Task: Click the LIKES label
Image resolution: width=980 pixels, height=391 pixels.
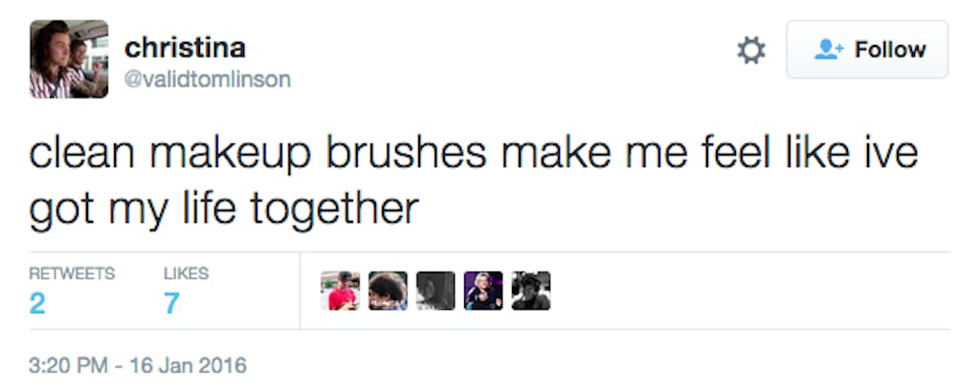Action: click(x=185, y=273)
